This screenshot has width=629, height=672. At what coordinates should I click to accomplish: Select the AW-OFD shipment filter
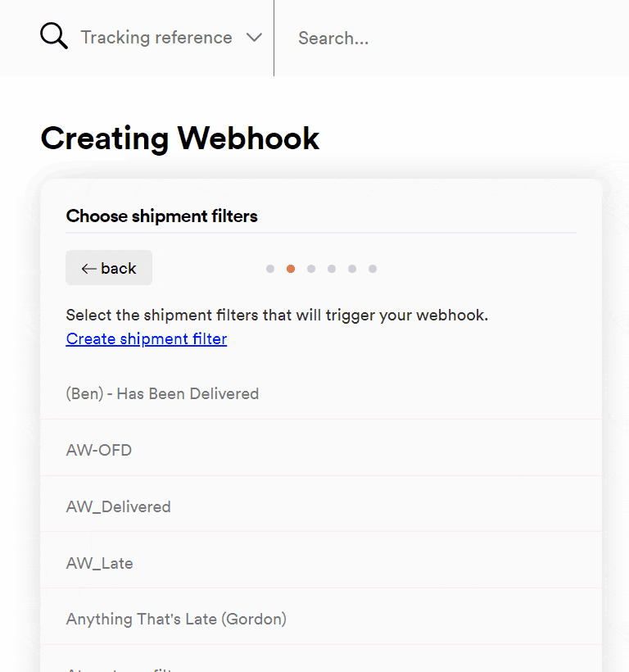coord(99,449)
